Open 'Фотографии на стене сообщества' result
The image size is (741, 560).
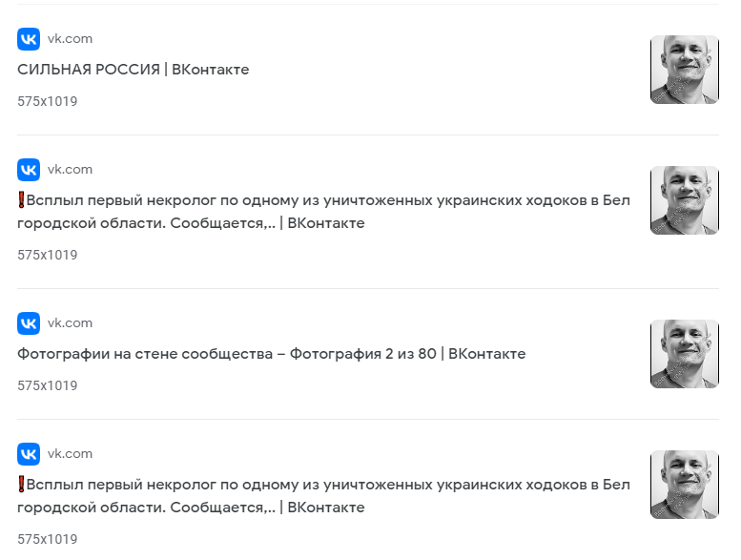pos(271,354)
